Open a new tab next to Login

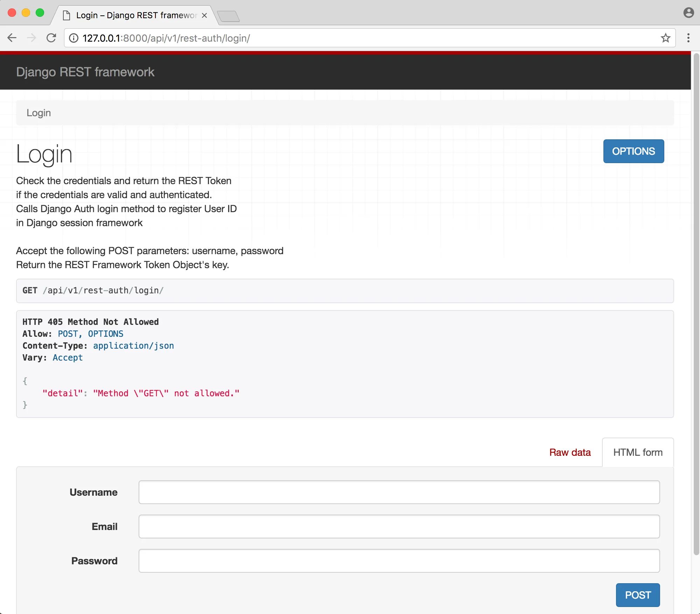[228, 16]
